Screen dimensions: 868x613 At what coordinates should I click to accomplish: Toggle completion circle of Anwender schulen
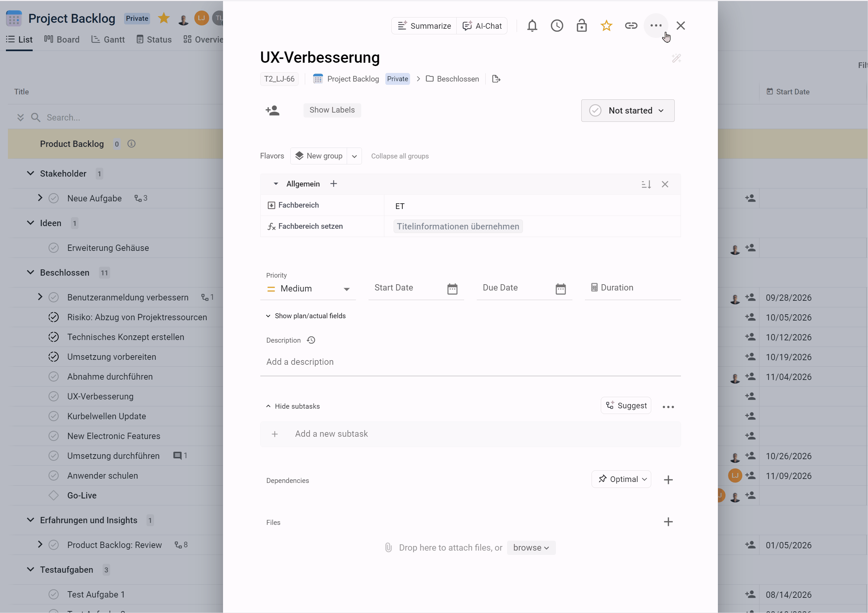[53, 476]
